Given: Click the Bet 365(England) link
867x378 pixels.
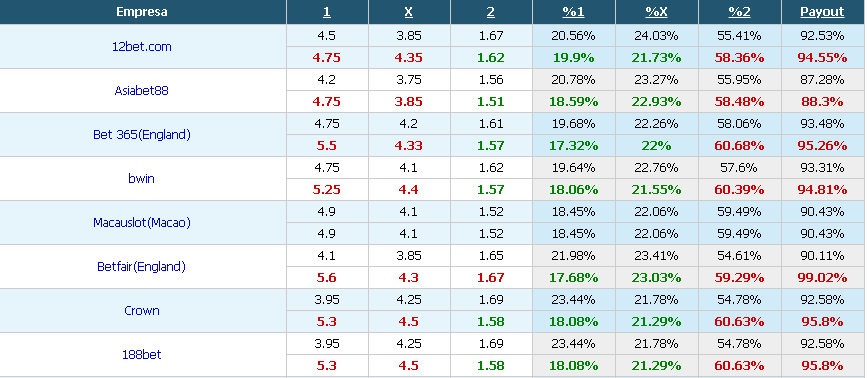Looking at the screenshot, I should click(142, 135).
